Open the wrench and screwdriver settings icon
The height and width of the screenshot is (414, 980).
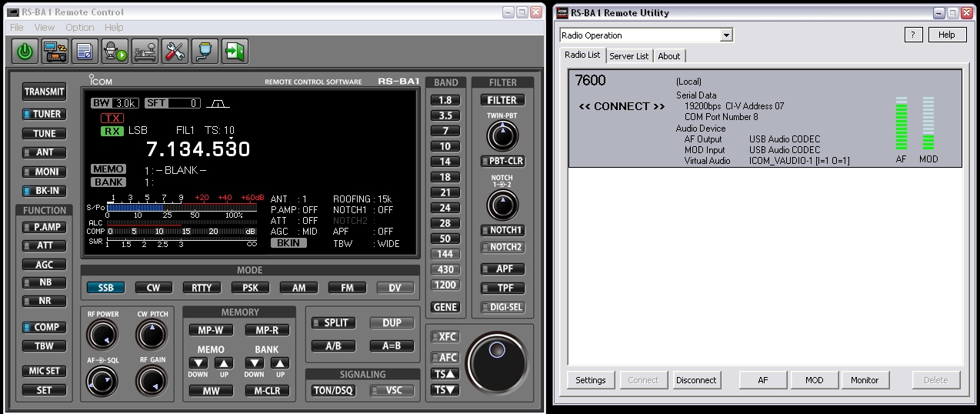click(x=175, y=52)
